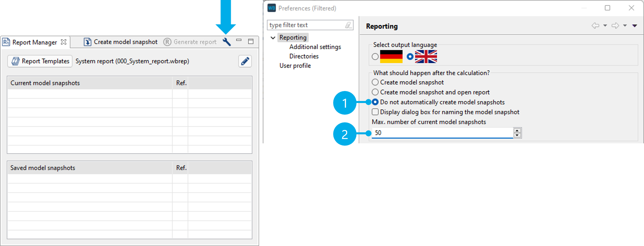
Task: Collapse the Reporting tree node
Action: point(273,38)
